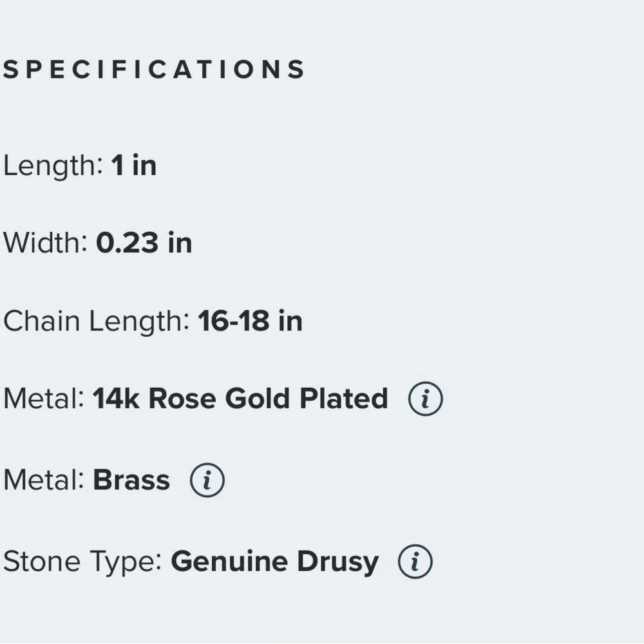Click the SPECIFICATIONS heading
Viewport: 644px width, 644px height.
tap(154, 69)
